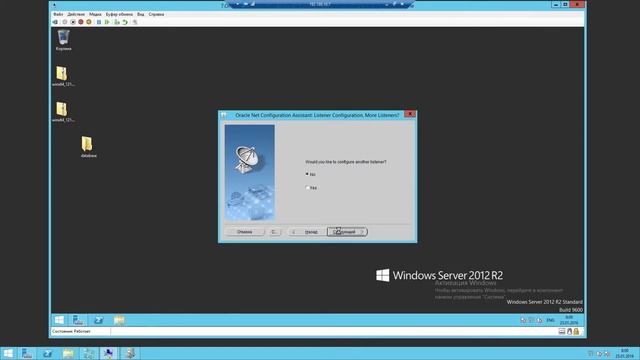Image resolution: width=640 pixels, height=360 pixels.
Task: Click the greyed Start VM toolbar icon
Action: [x=64, y=22]
